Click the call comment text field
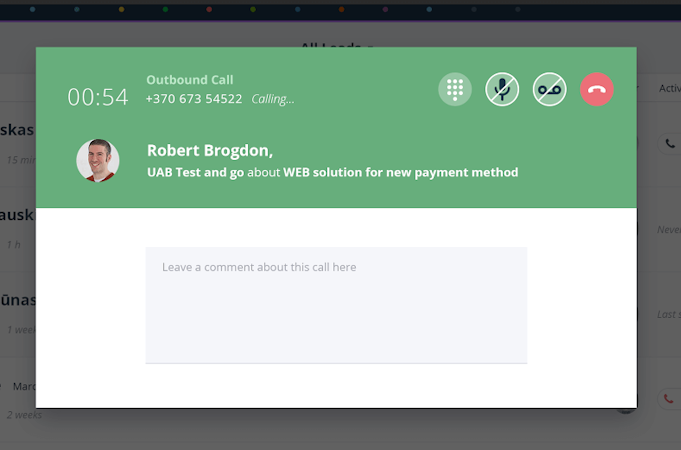681x450 pixels. point(336,304)
